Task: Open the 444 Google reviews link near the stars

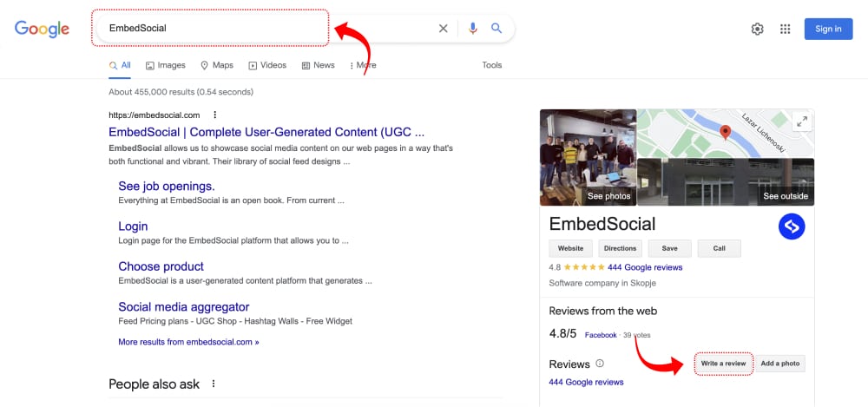Action: 645,267
